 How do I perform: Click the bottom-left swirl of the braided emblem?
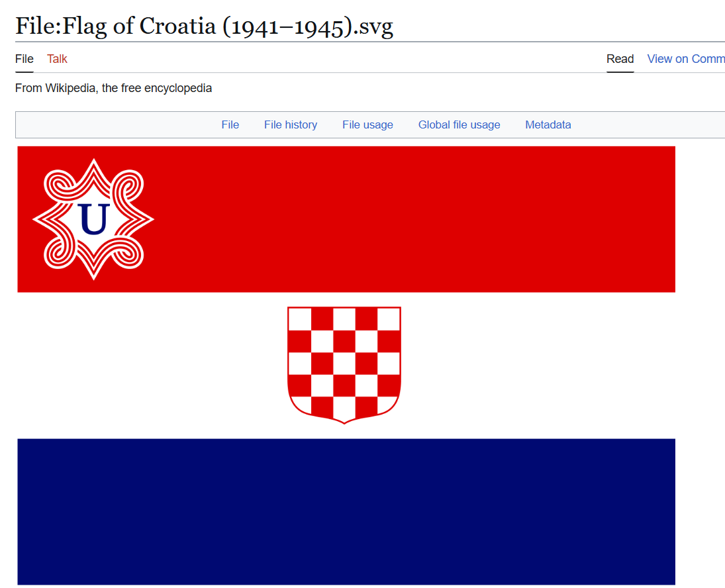(x=57, y=255)
